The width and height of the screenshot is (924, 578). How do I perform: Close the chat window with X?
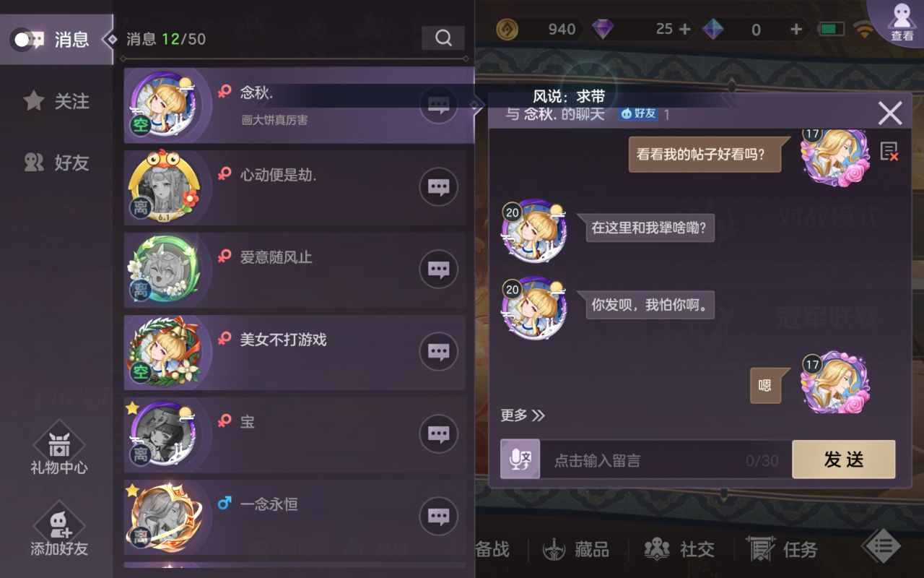pos(890,113)
